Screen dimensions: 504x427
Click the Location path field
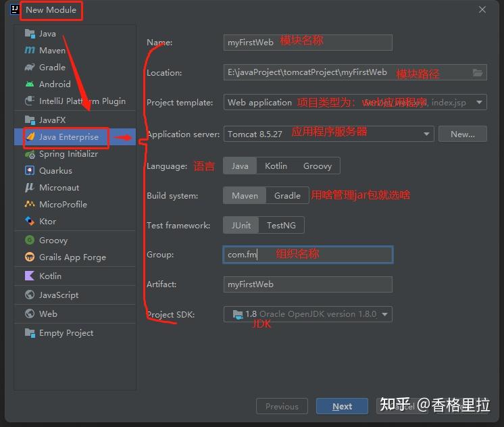pos(355,72)
